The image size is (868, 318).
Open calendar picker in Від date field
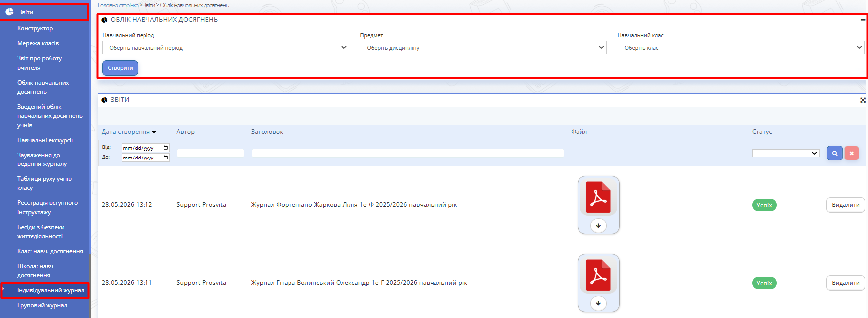pyautogui.click(x=166, y=148)
